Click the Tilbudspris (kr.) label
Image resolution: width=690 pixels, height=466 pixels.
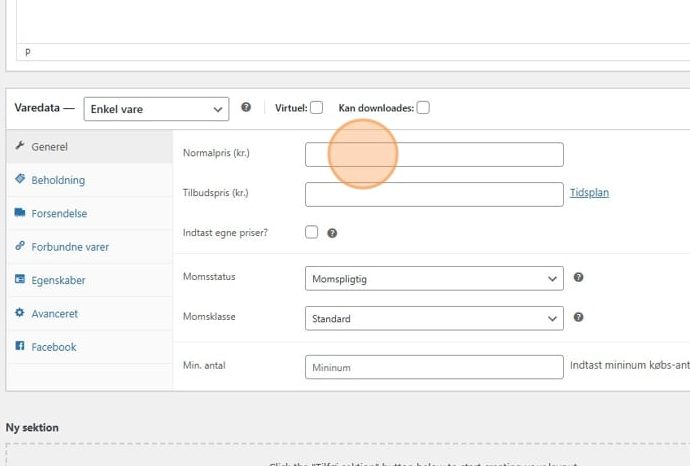(x=216, y=193)
